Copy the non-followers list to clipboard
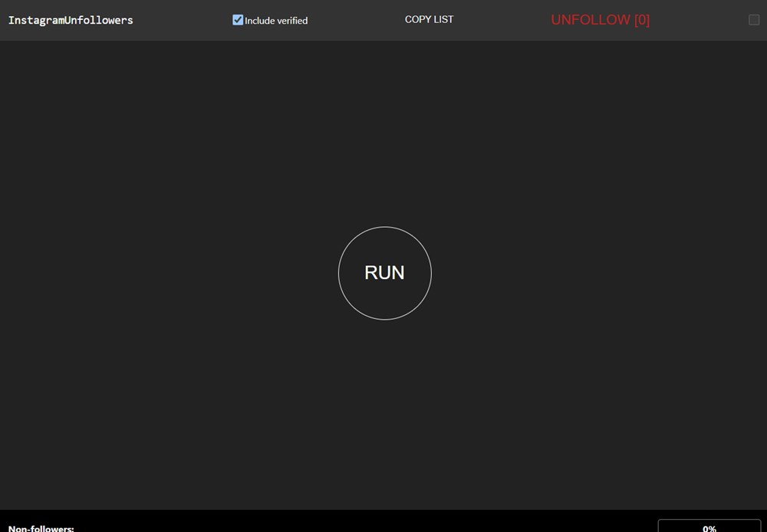Viewport: 767px width, 532px height. pyautogui.click(x=429, y=19)
